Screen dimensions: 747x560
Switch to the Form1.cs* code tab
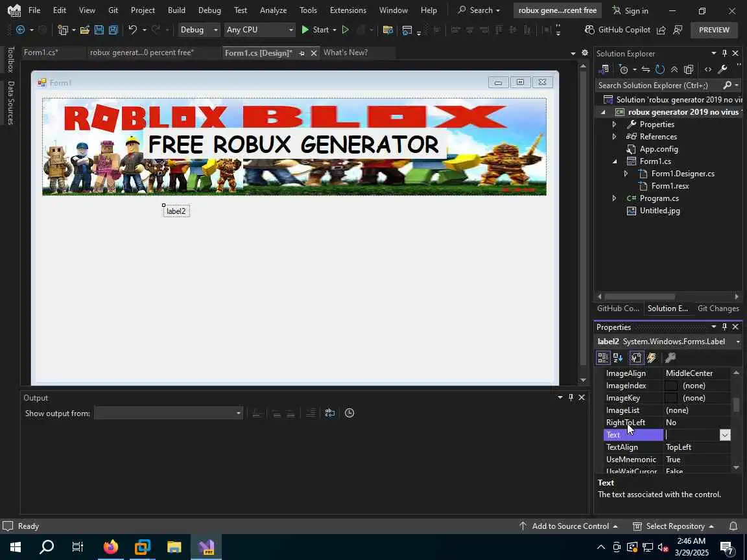point(41,52)
